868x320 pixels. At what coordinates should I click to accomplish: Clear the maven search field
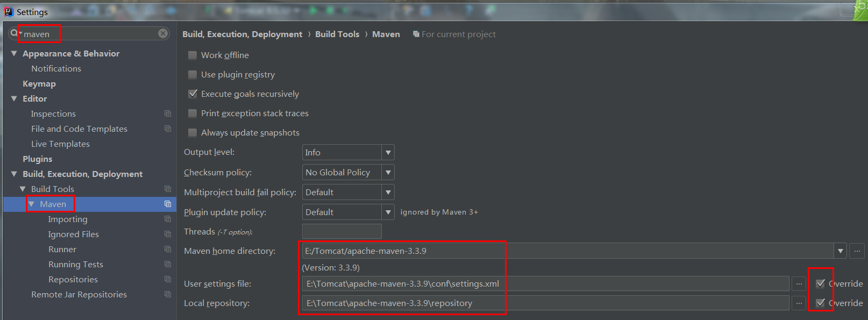pyautogui.click(x=163, y=33)
